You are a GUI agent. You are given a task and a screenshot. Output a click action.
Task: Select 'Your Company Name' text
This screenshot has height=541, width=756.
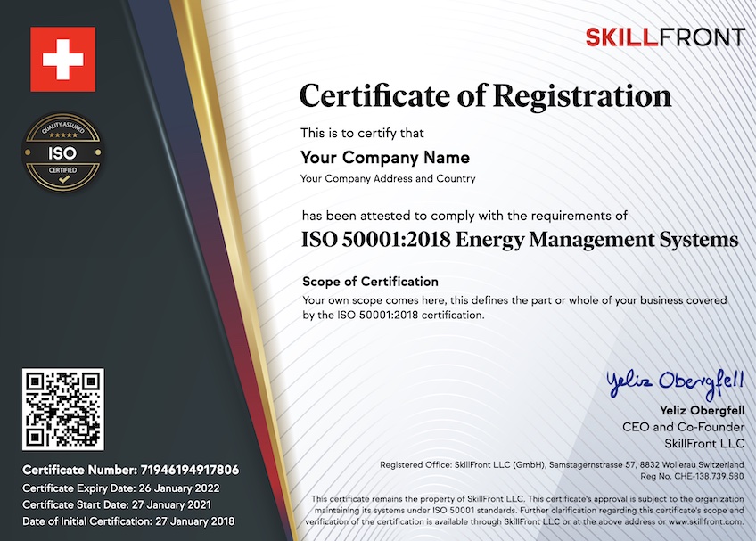pos(385,157)
